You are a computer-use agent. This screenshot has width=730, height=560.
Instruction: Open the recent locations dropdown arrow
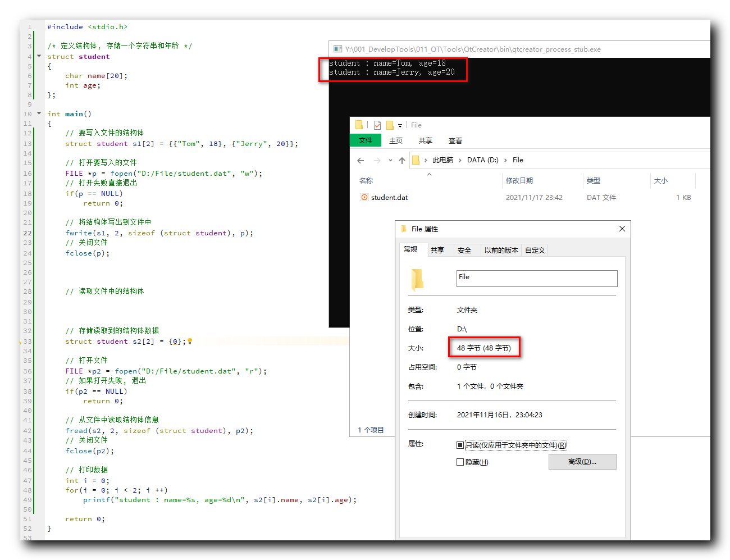tap(390, 161)
